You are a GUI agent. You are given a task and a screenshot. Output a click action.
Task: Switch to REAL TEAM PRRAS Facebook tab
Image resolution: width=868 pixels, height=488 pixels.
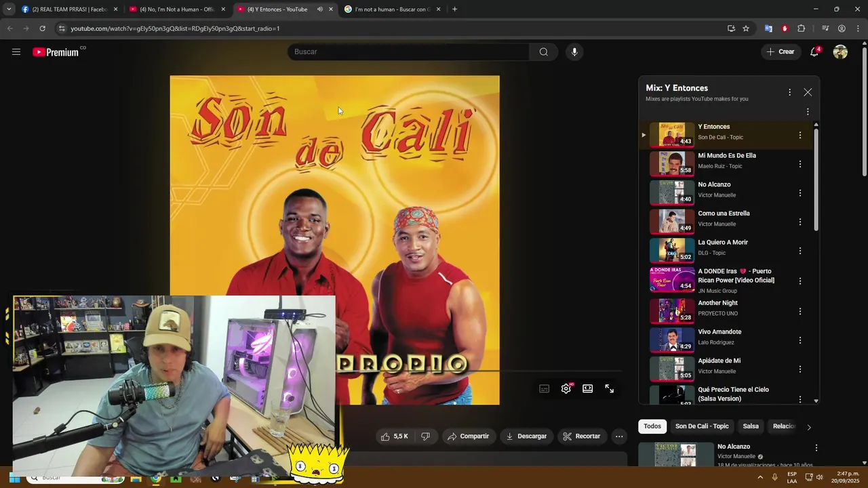tap(68, 9)
